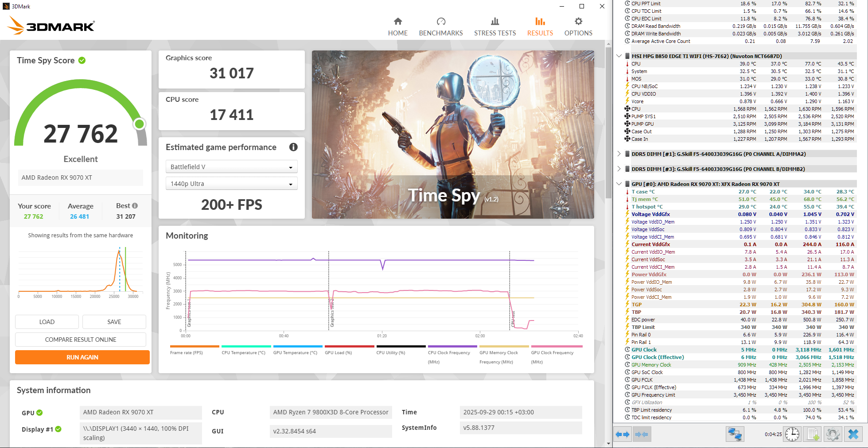Click GUI version v2.32.8454 s64
Image resolution: width=868 pixels, height=448 pixels.
tap(331, 431)
